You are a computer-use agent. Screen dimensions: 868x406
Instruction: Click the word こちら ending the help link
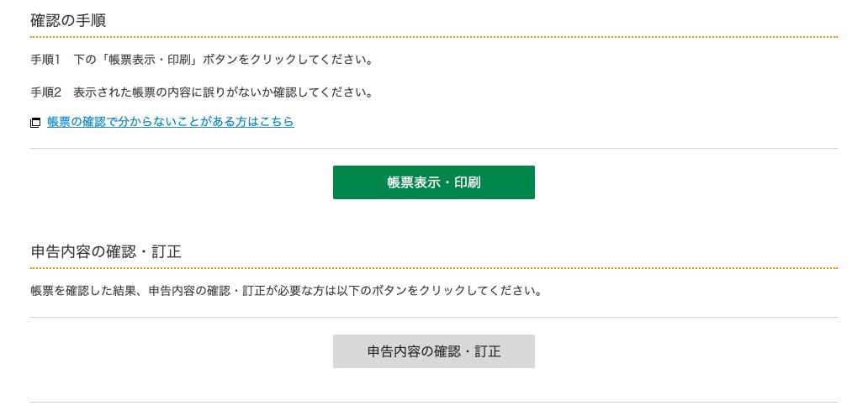coord(279,122)
